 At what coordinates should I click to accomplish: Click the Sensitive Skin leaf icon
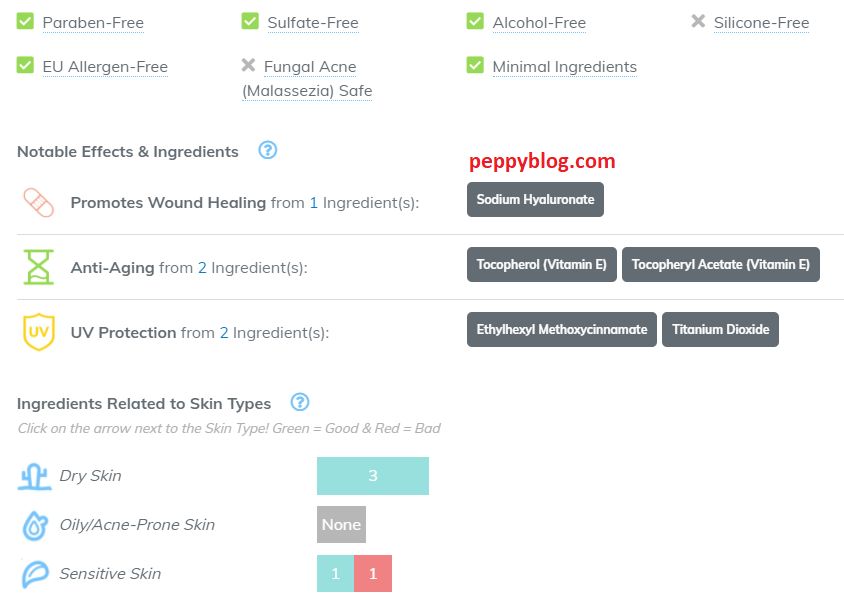tap(34, 574)
